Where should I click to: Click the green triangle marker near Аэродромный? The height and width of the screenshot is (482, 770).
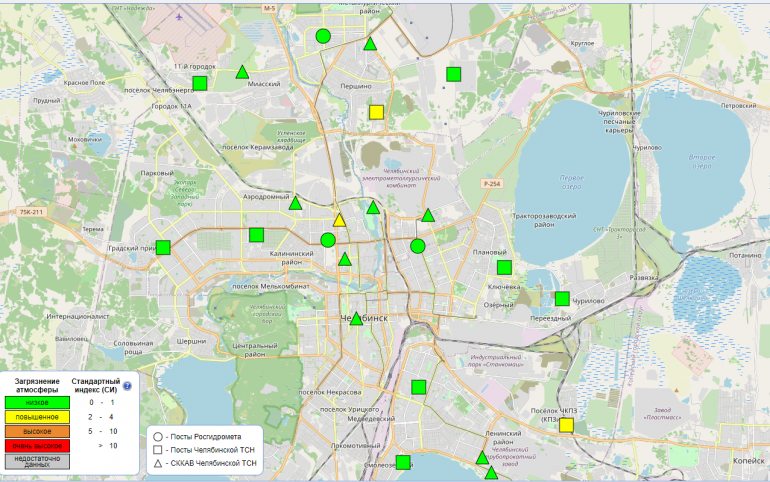click(x=295, y=204)
